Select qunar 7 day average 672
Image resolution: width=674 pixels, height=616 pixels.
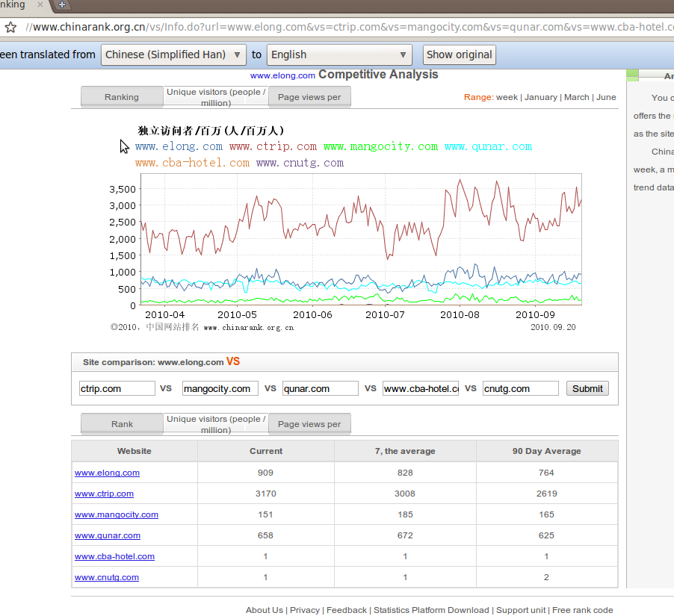tap(405, 535)
